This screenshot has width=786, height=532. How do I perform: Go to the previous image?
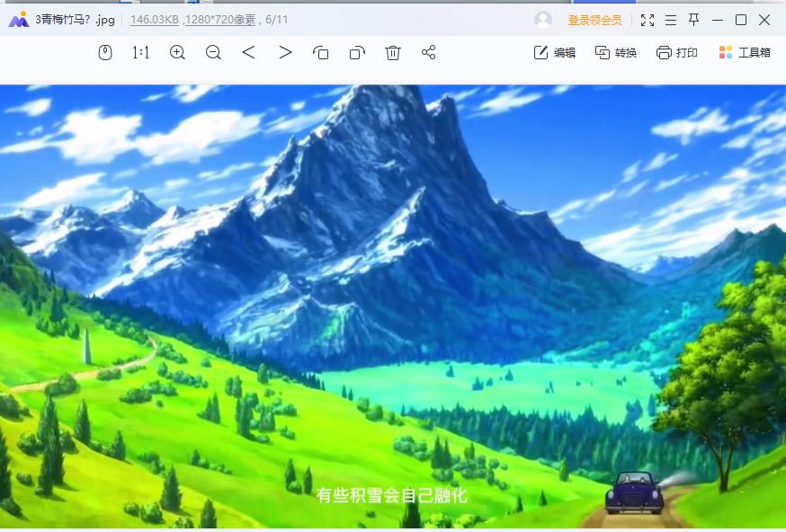tap(249, 53)
